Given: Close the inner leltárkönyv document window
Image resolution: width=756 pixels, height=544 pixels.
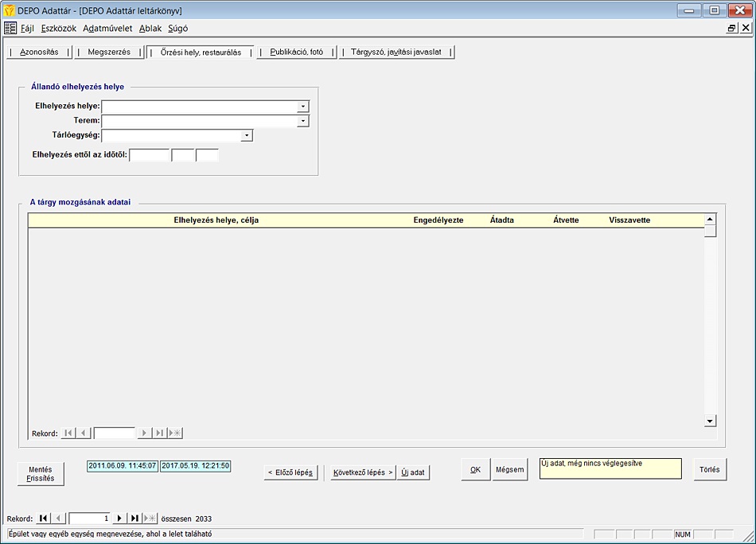Looking at the screenshot, I should 746,28.
